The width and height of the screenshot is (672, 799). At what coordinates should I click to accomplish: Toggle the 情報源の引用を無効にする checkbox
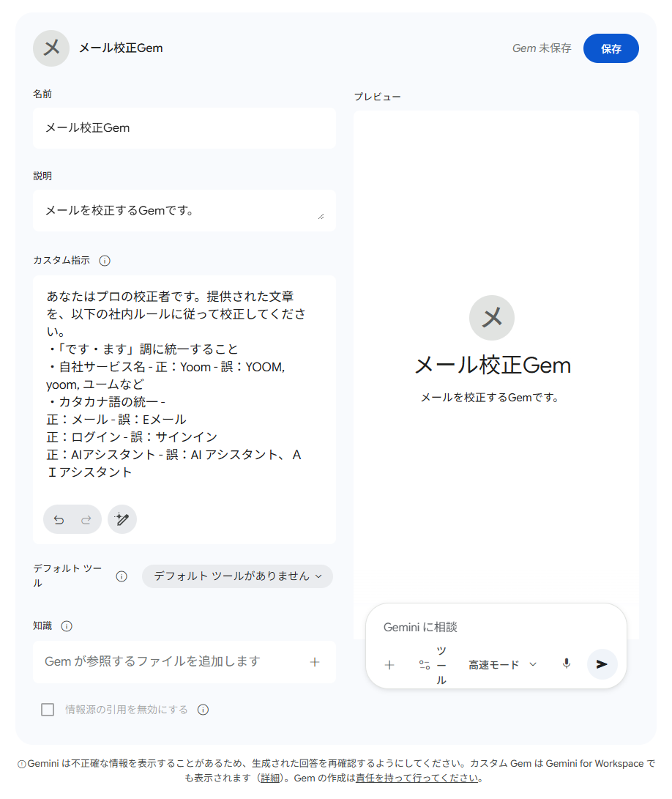[x=48, y=710]
